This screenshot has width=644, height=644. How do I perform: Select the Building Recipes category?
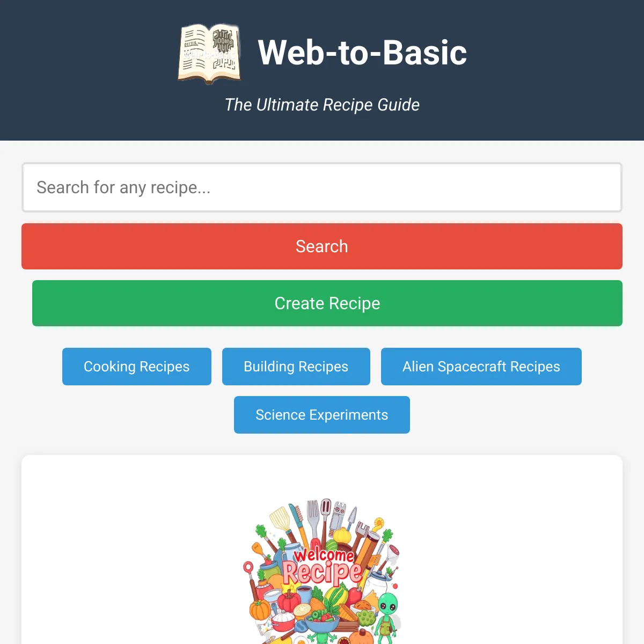point(296,367)
